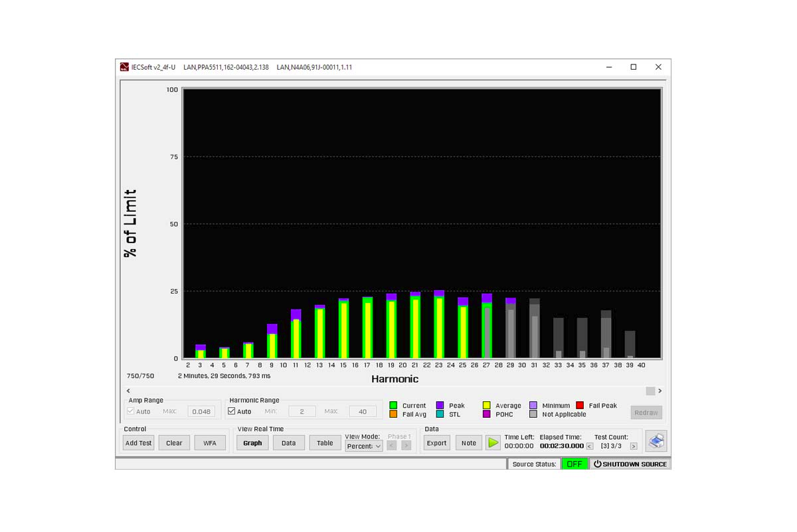Switch to the Graph view
The image size is (797, 532).
(x=252, y=442)
